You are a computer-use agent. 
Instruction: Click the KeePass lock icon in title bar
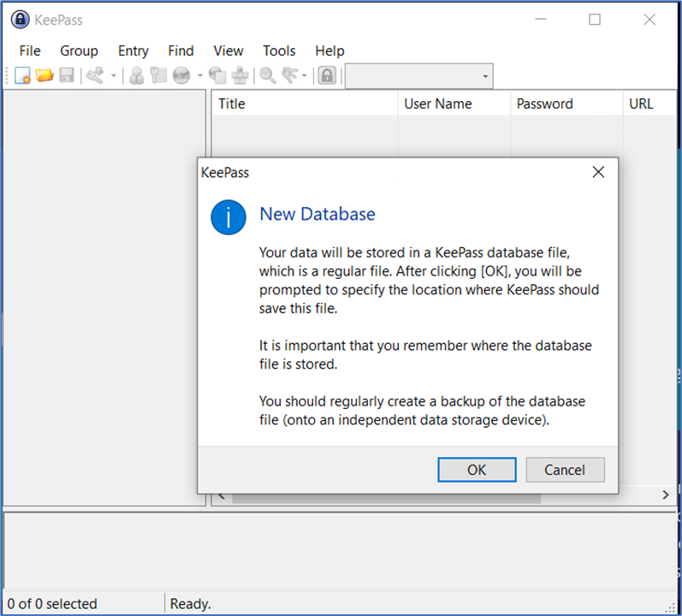(x=20, y=20)
